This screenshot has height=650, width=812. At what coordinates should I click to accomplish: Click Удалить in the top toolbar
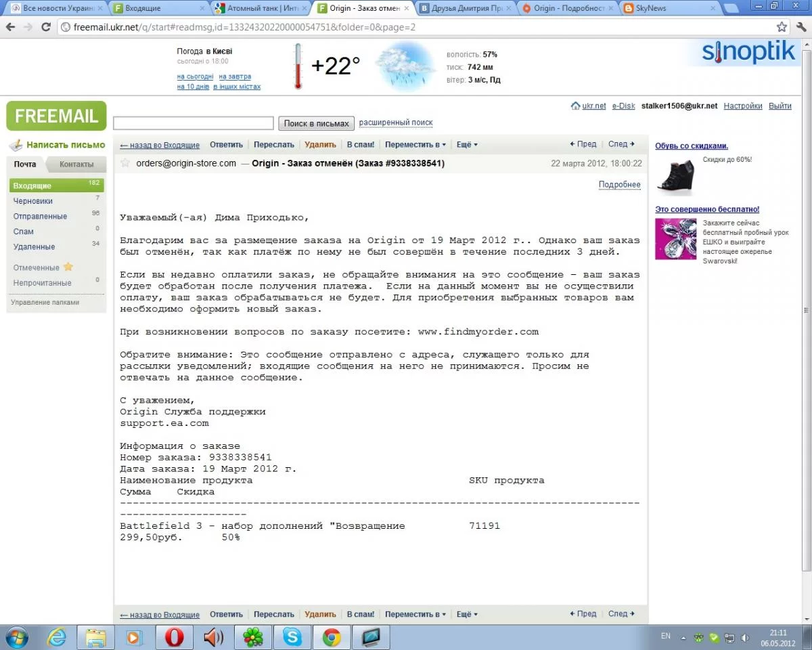(320, 144)
